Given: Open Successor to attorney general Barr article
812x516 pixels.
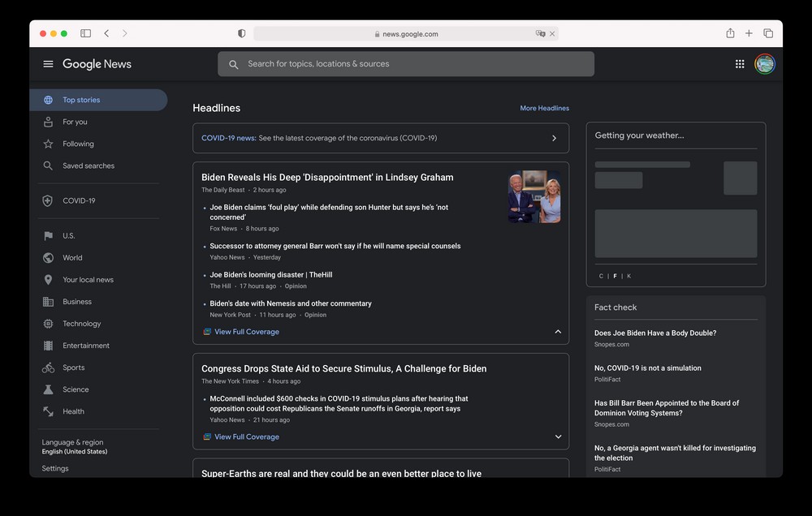Looking at the screenshot, I should (335, 247).
